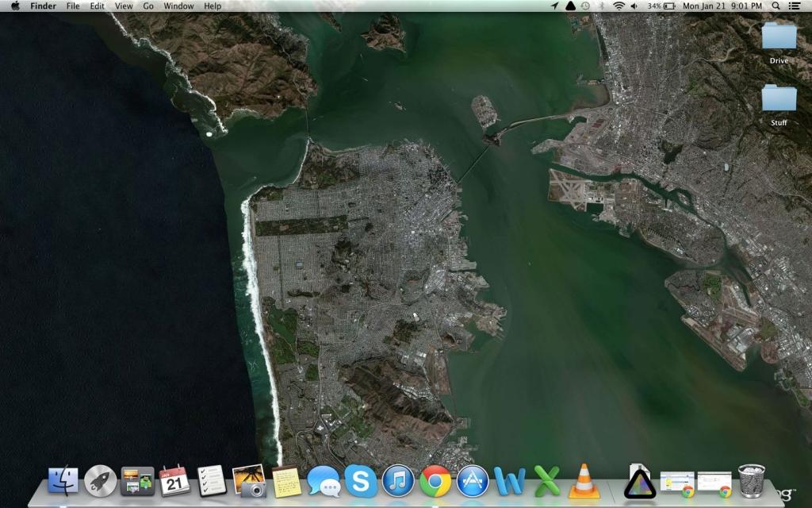Open the Wi-Fi status menu
This screenshot has width=812, height=508.
coord(619,6)
